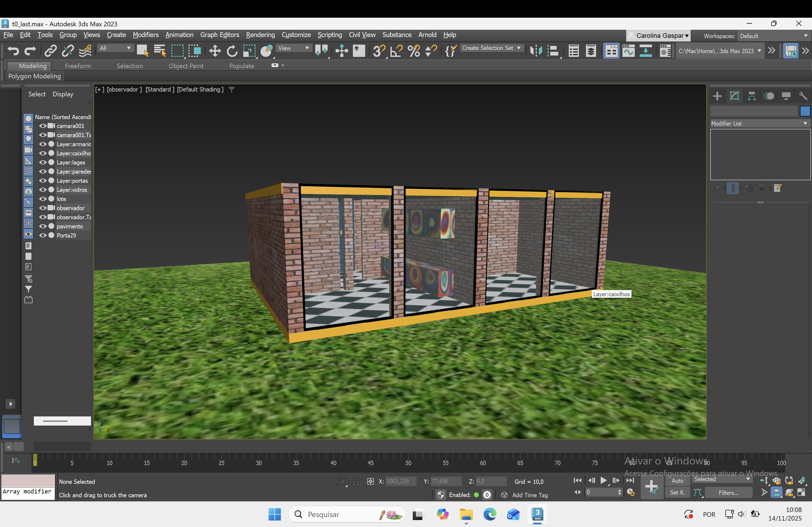Click the Undo arrow icon
812x527 pixels.
tap(13, 51)
